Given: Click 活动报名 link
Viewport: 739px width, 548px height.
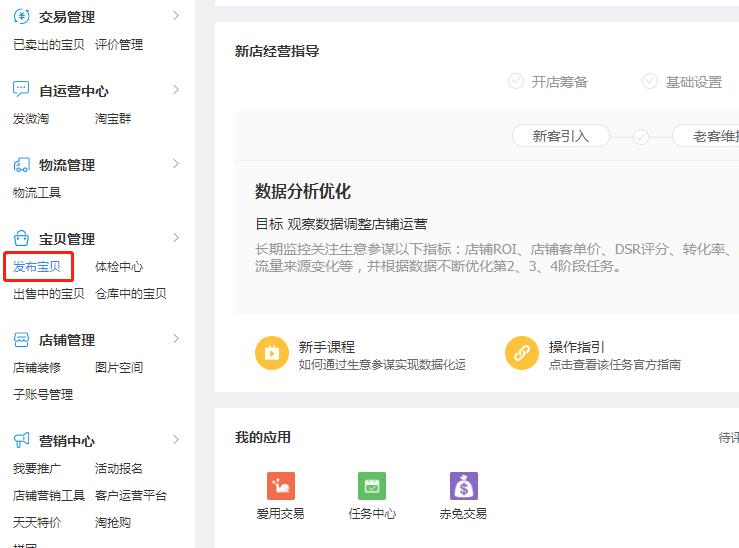Looking at the screenshot, I should (x=119, y=468).
